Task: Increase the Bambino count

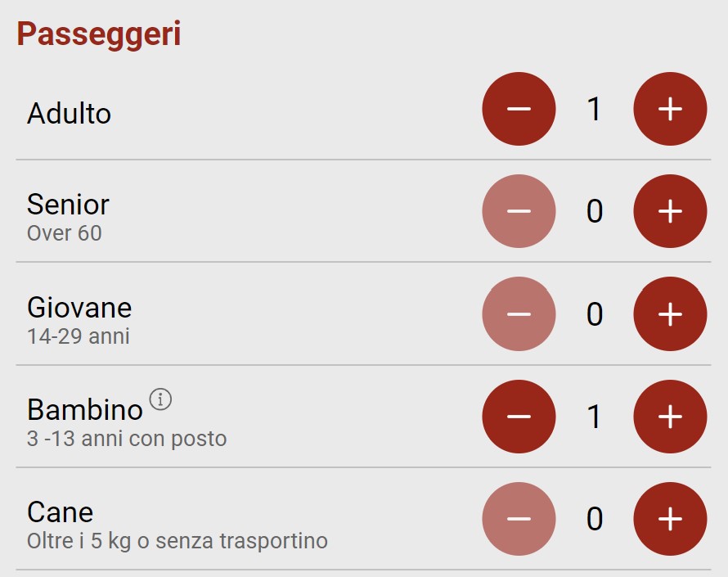Action: tap(670, 417)
